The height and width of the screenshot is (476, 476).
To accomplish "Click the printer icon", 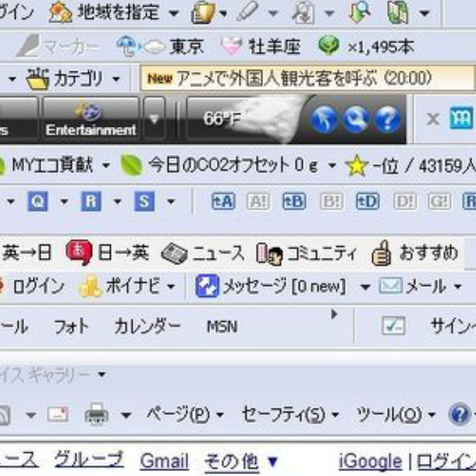I will (96, 414).
